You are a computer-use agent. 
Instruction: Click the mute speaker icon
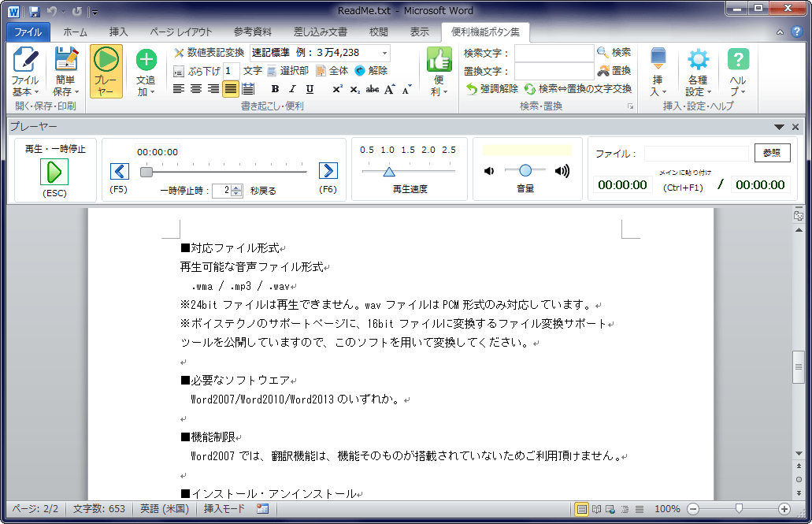coord(489,171)
